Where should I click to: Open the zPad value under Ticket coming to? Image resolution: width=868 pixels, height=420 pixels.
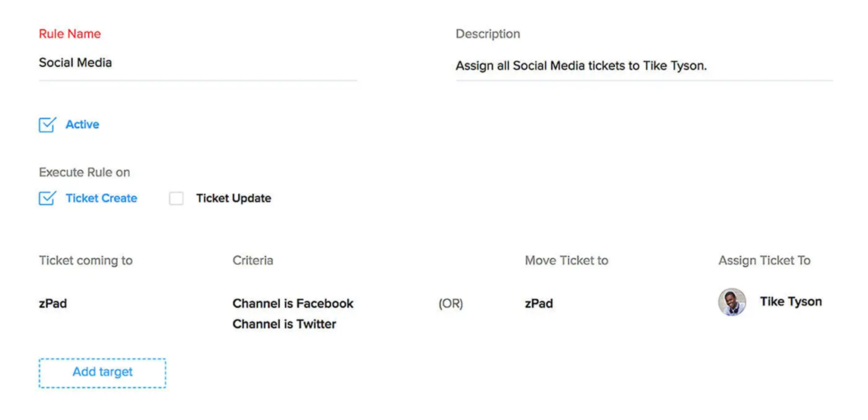(53, 304)
